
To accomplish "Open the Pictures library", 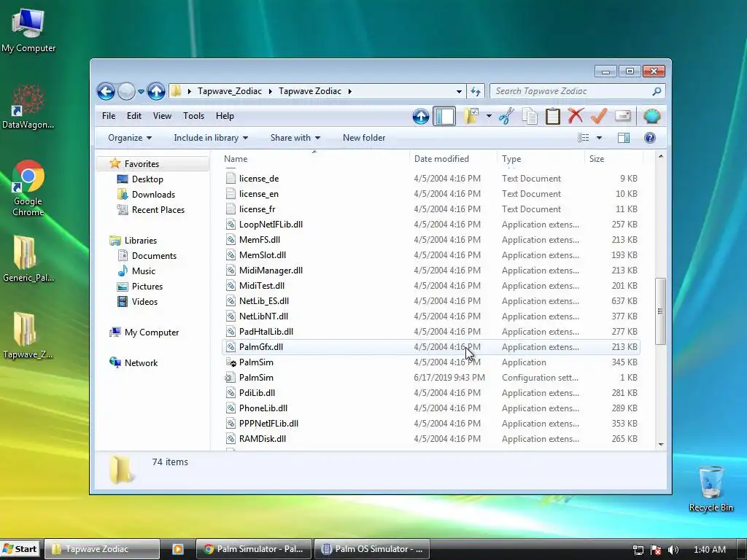I will [147, 286].
